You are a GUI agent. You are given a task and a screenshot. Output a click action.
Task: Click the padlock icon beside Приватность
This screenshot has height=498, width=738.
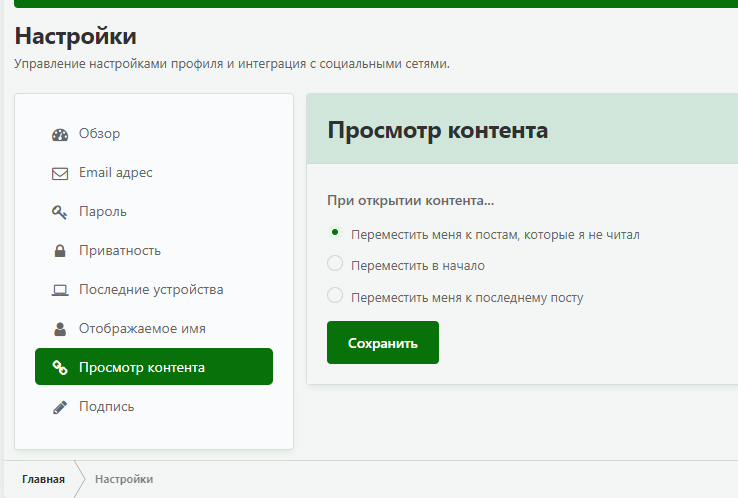(60, 251)
